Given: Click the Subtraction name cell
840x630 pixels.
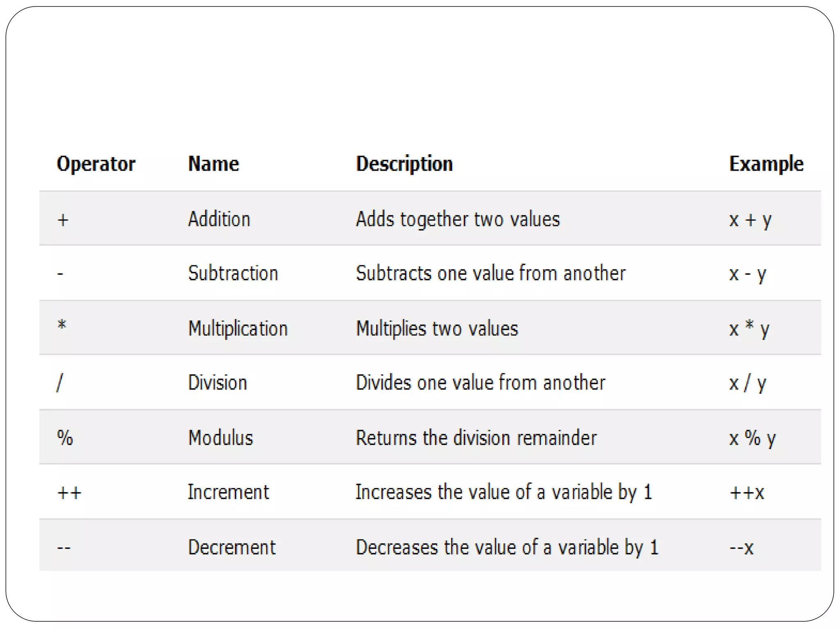Looking at the screenshot, I should 233,273.
